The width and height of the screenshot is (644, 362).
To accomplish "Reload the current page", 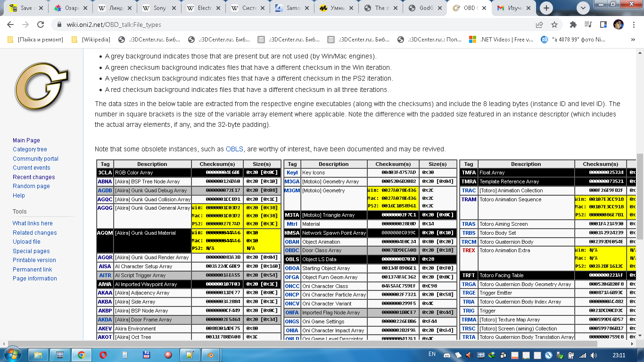I will 41,25.
